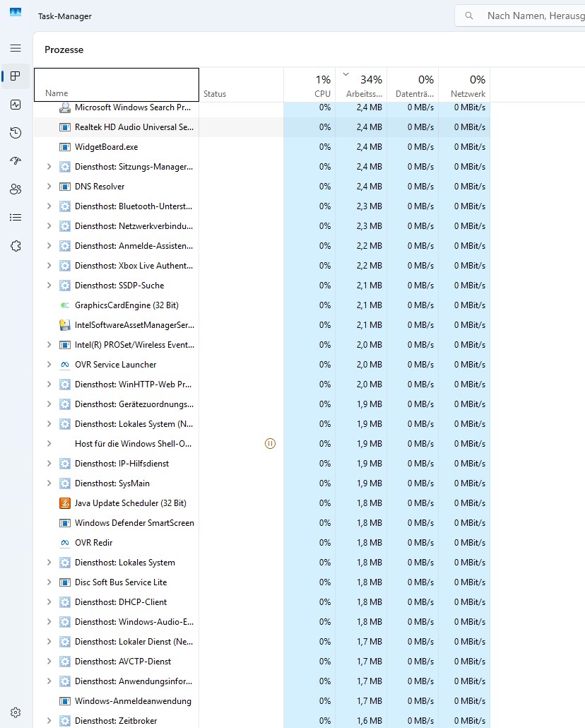Viewport: 585px width, 728px height.
Task: Open Task Manager settings gear icon
Action: click(x=16, y=712)
